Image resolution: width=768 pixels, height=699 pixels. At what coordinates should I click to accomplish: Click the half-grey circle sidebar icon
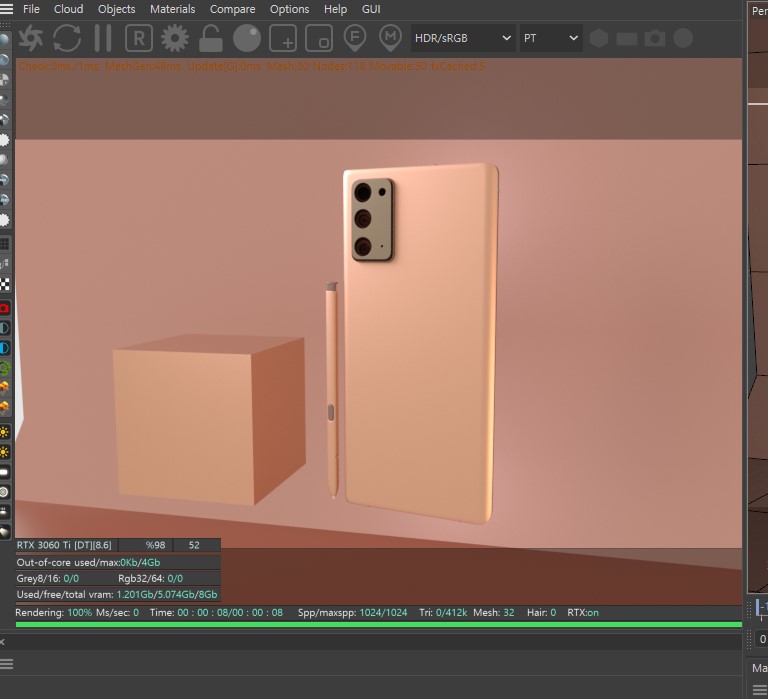point(4,328)
